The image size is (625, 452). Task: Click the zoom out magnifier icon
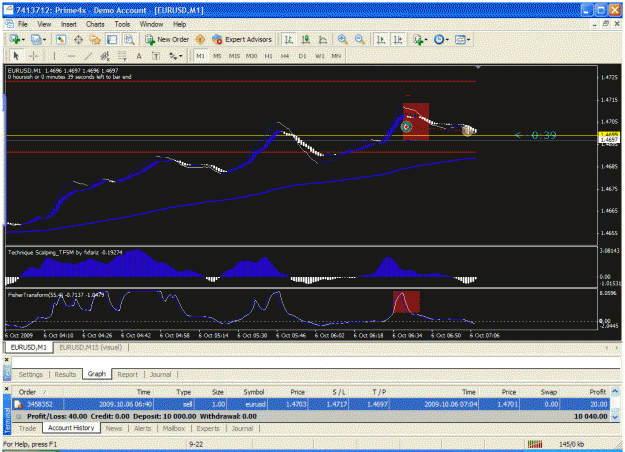(x=360, y=39)
